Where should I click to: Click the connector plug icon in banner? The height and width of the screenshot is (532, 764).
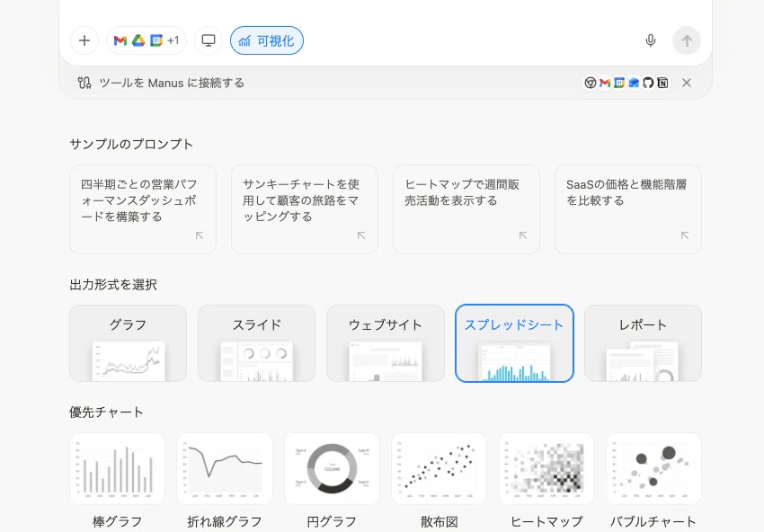pos(84,83)
